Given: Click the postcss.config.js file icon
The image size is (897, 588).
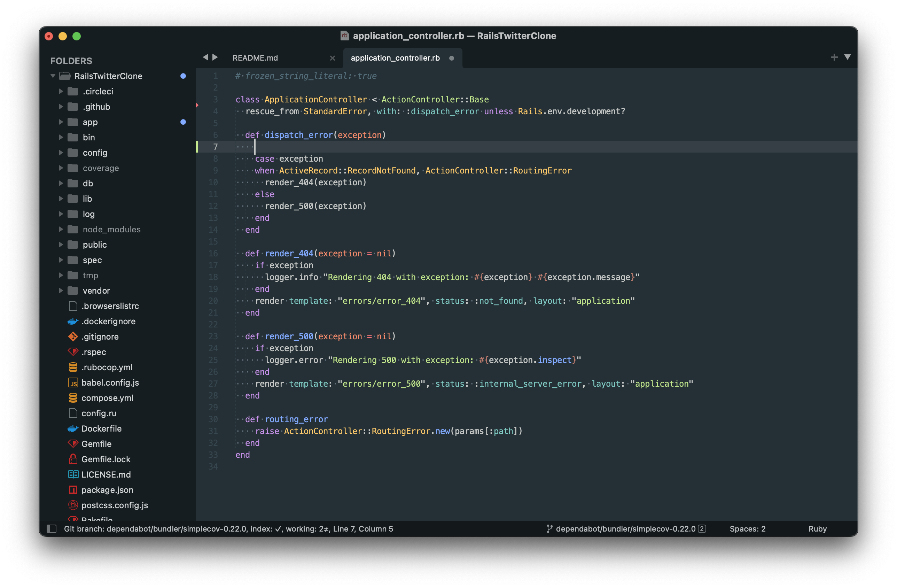Looking at the screenshot, I should click(73, 505).
